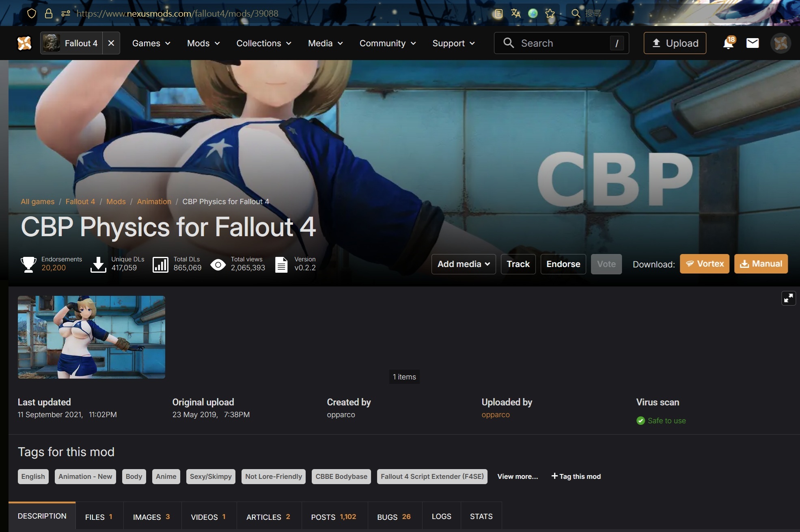Click the Upload button
Viewport: 800px width, 532px height.
[675, 43]
